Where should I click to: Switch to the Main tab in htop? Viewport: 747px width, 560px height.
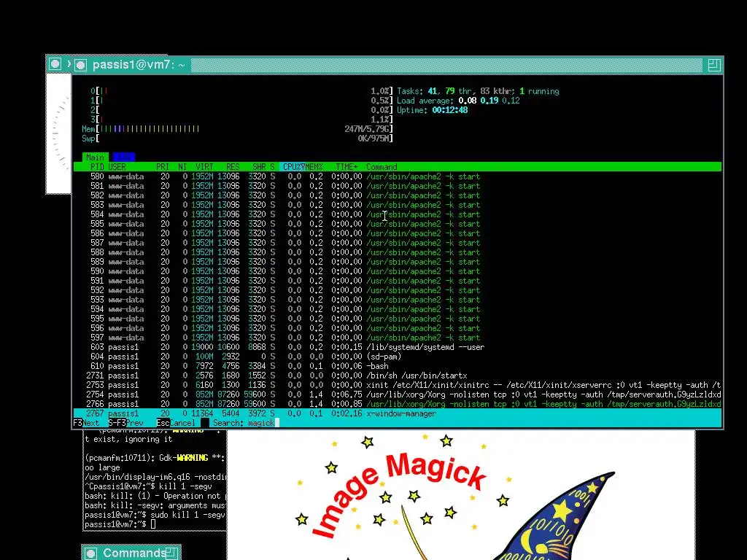point(96,157)
